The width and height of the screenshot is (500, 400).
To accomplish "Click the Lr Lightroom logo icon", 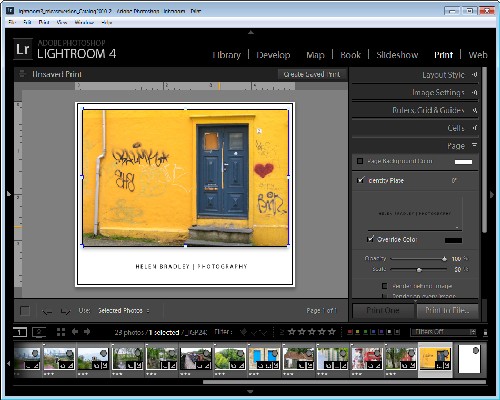I will [x=23, y=49].
